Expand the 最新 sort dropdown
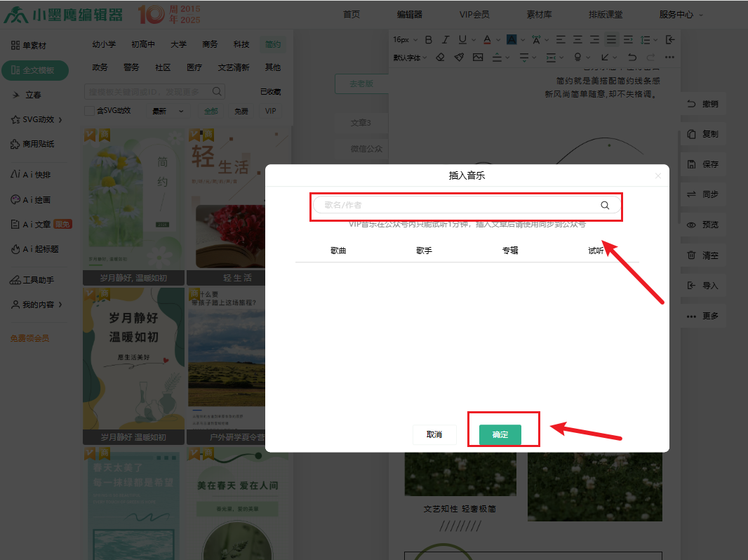The width and height of the screenshot is (748, 560). point(168,111)
